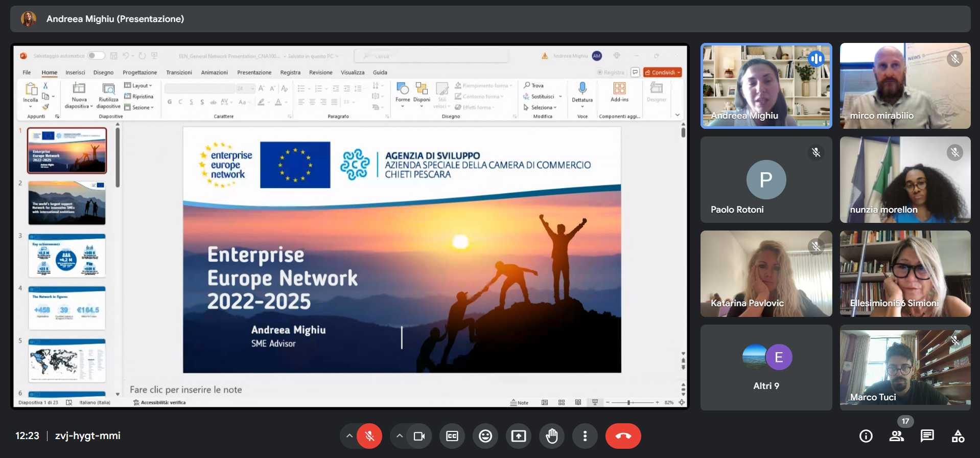This screenshot has height=458, width=980.
Task: Unmute the microphone with the red mic button
Action: click(369, 436)
